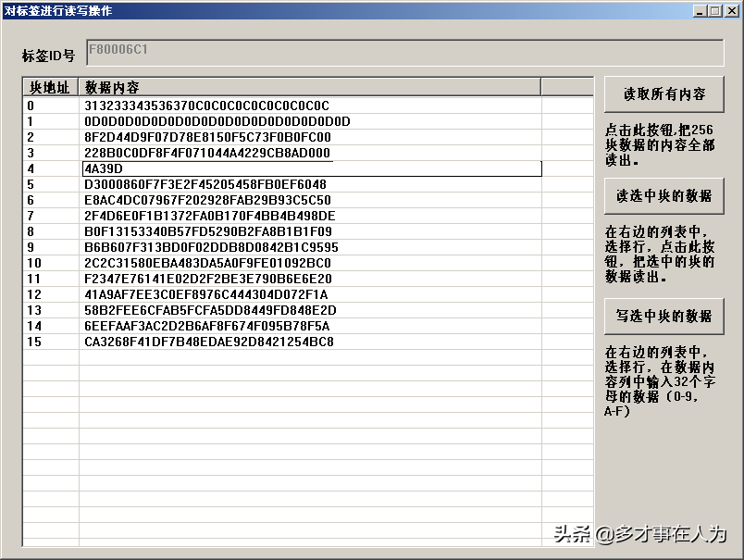Select block 0 data 31323334353637...
This screenshot has width=744, height=560.
[207, 106]
